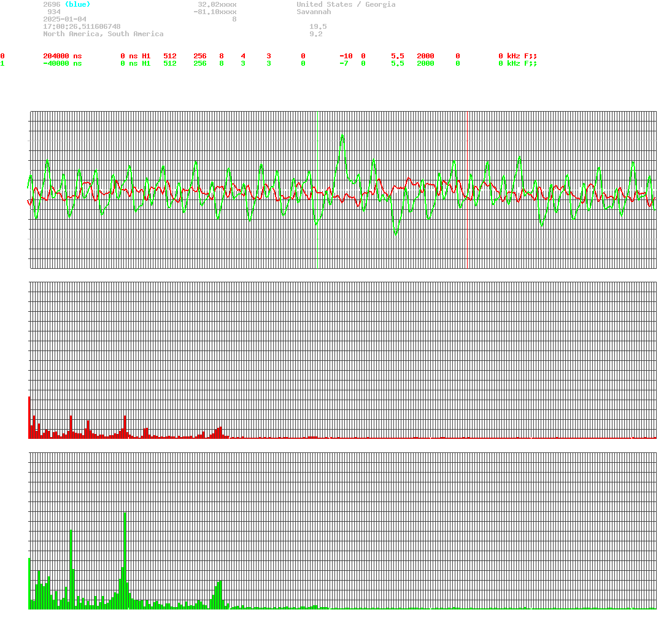
Task: Click the second-tallest green spectrum bar
Action: coord(71,570)
